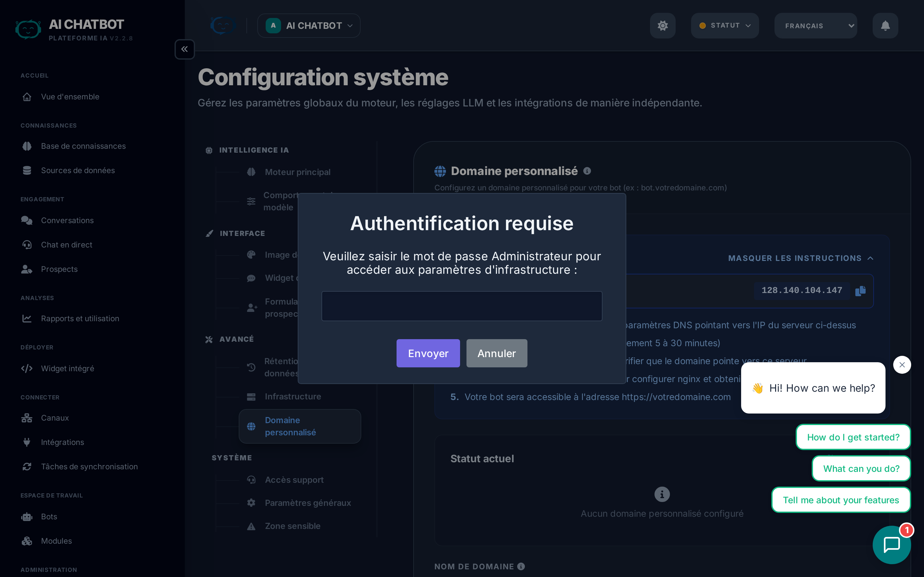Open the STATUT dropdown
924x577 pixels.
[x=724, y=26]
